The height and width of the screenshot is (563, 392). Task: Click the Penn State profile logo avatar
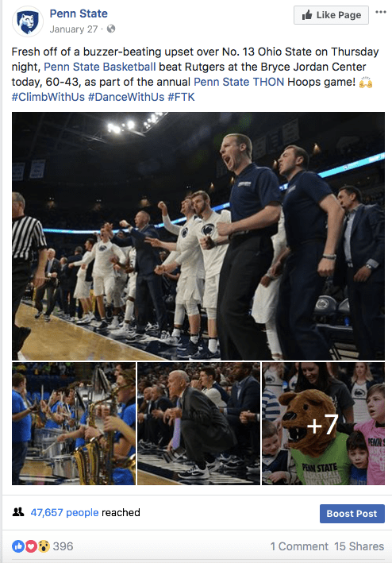pos(28,21)
